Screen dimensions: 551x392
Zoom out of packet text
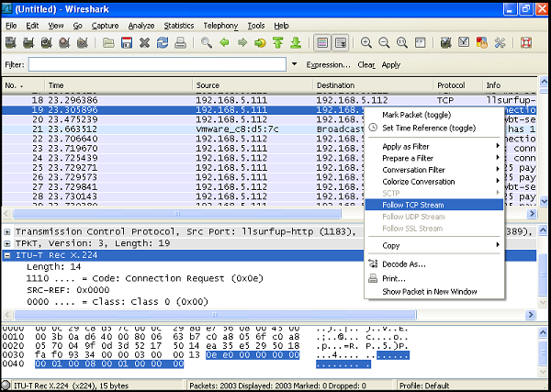(384, 43)
